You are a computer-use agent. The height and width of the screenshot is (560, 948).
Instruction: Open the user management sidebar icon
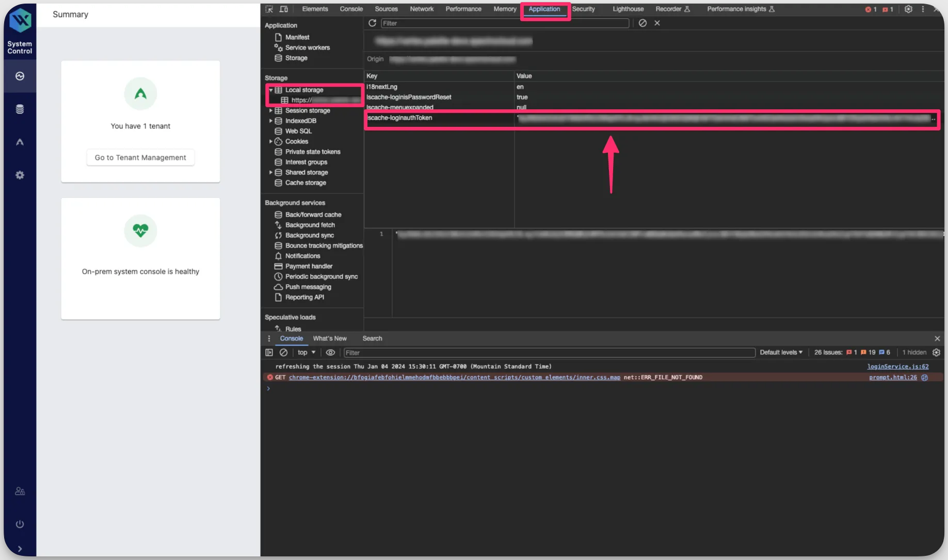[20, 491]
